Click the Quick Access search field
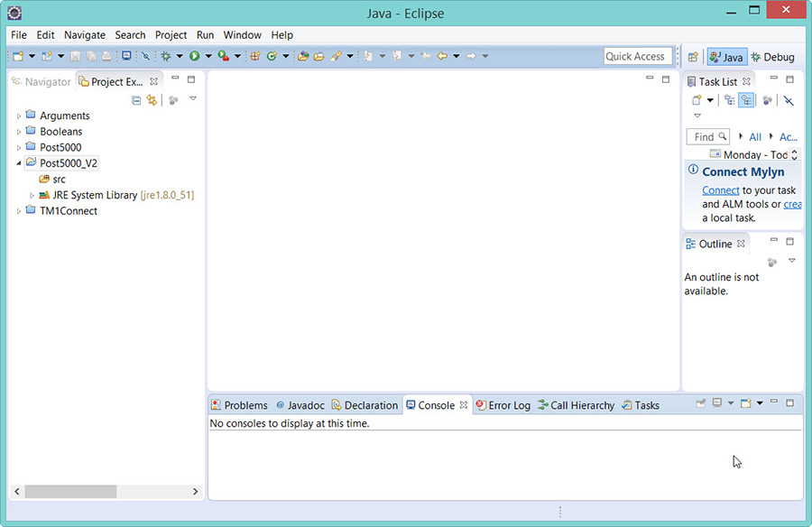This screenshot has width=812, height=527. pyautogui.click(x=638, y=56)
